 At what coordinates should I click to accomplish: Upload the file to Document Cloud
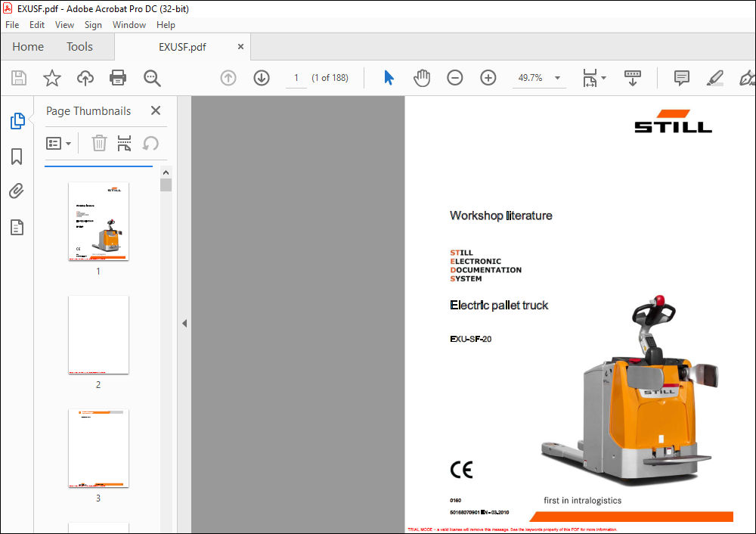point(85,78)
